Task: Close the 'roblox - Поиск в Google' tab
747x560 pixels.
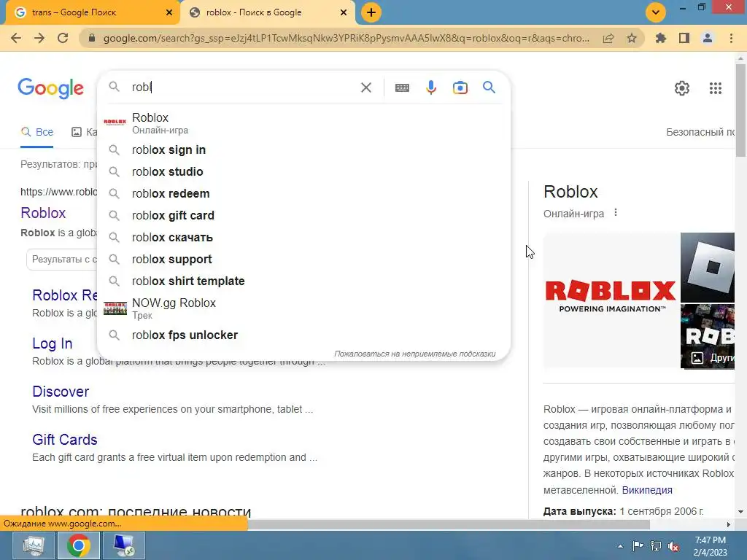Action: click(x=344, y=12)
